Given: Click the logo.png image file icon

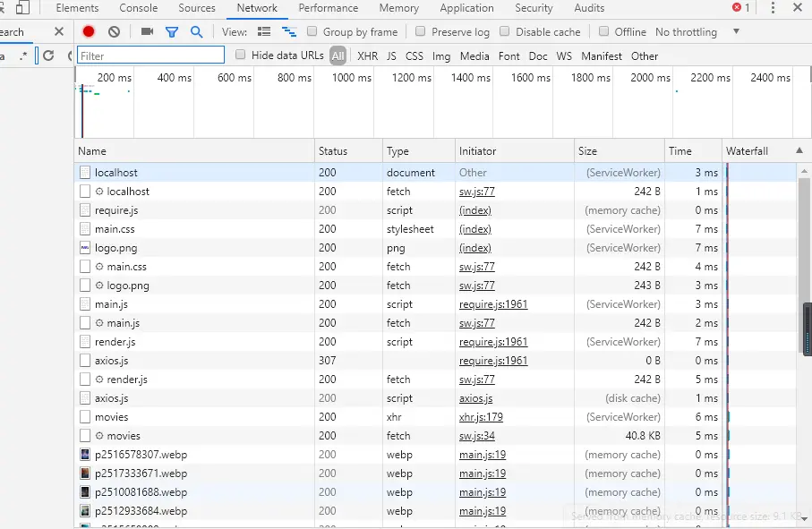Looking at the screenshot, I should pyautogui.click(x=85, y=248).
